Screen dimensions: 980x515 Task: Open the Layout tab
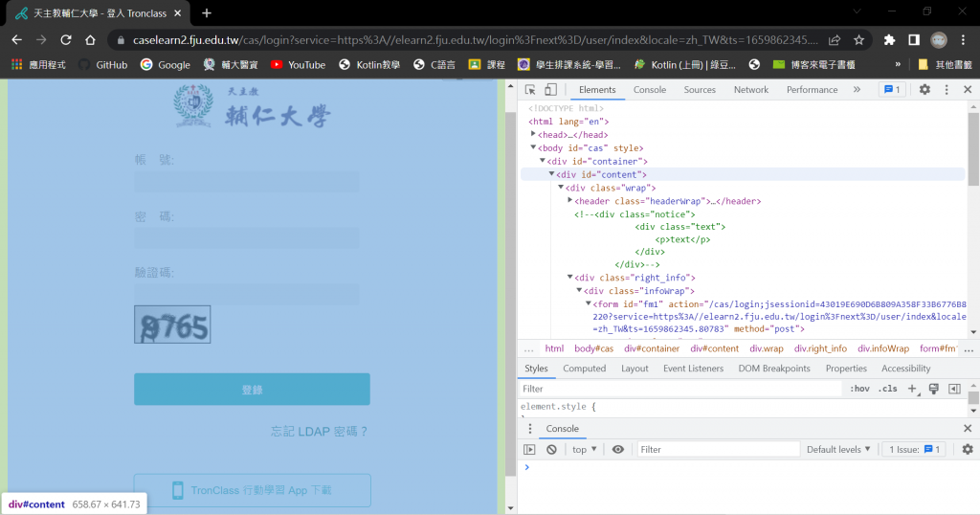coord(635,369)
